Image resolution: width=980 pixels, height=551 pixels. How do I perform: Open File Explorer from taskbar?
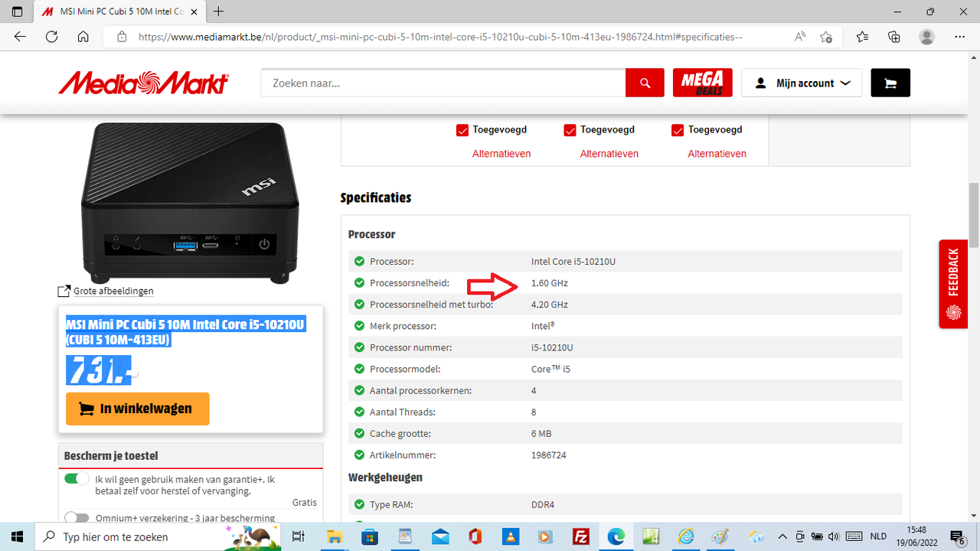pyautogui.click(x=335, y=536)
